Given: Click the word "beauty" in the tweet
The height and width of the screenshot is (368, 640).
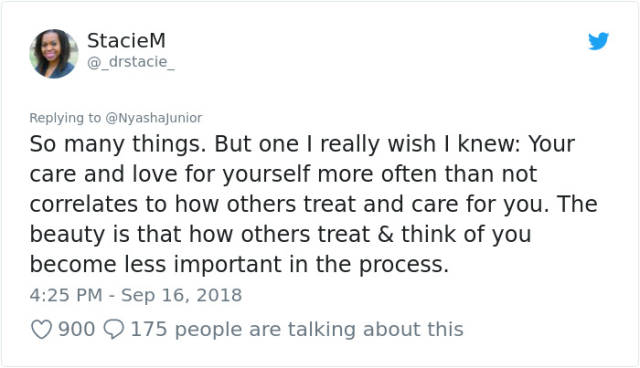Looking at the screenshot, I should [x=67, y=235].
